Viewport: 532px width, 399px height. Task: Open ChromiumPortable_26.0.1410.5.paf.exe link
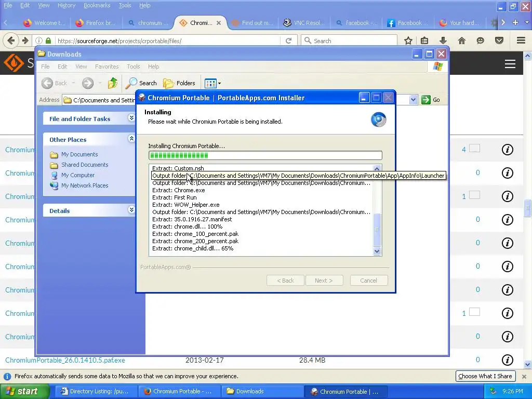pos(65,360)
